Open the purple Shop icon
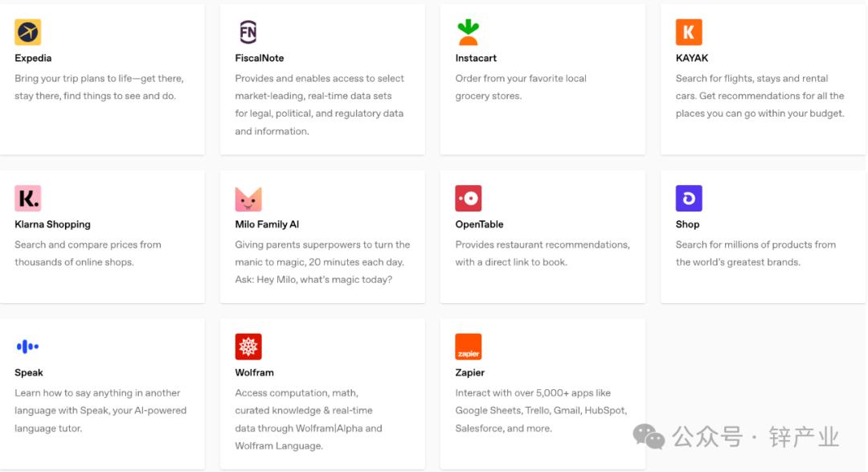This screenshot has height=472, width=868. pyautogui.click(x=689, y=199)
